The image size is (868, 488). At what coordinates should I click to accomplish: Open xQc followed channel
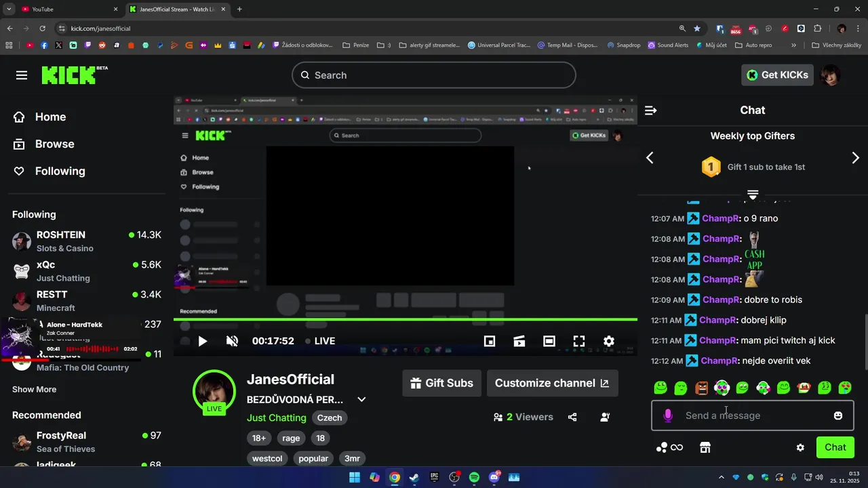point(87,271)
